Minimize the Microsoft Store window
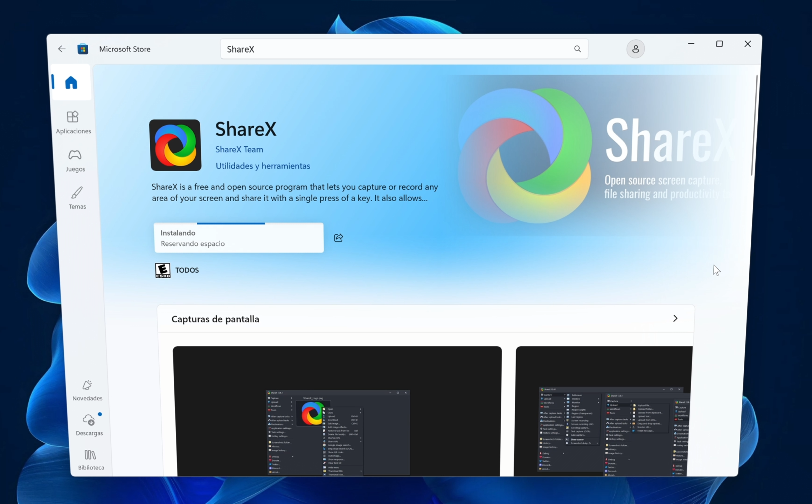This screenshot has width=812, height=504. click(691, 44)
